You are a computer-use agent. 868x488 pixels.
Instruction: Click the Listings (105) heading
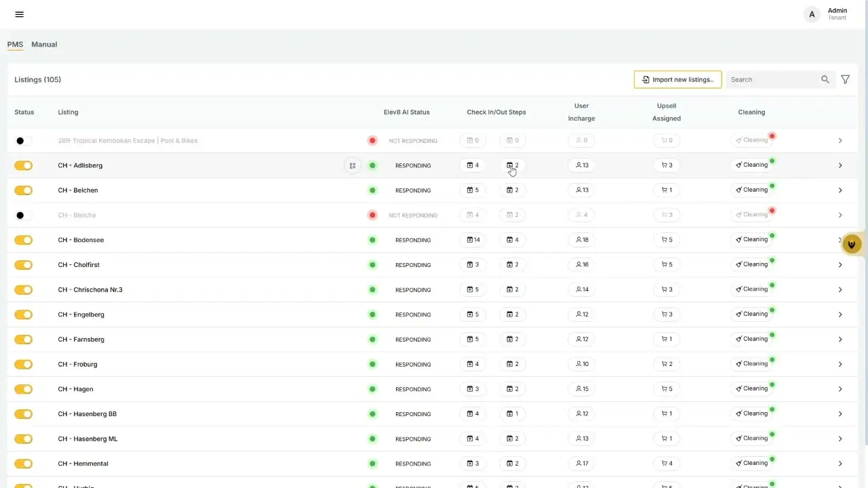[38, 80]
